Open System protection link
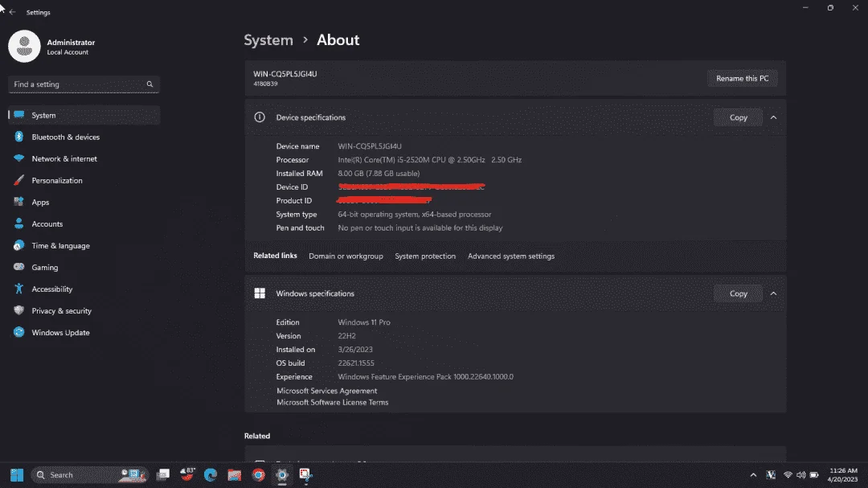The width and height of the screenshot is (868, 488). click(x=425, y=256)
